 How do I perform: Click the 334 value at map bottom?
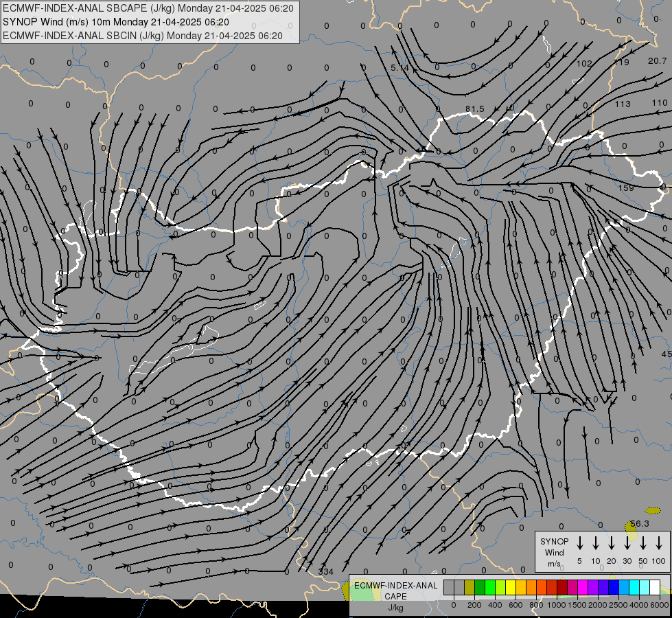coord(326,571)
